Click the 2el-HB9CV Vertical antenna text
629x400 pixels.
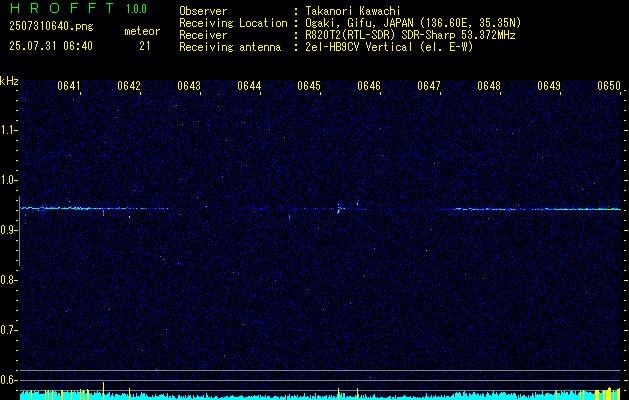[390, 47]
